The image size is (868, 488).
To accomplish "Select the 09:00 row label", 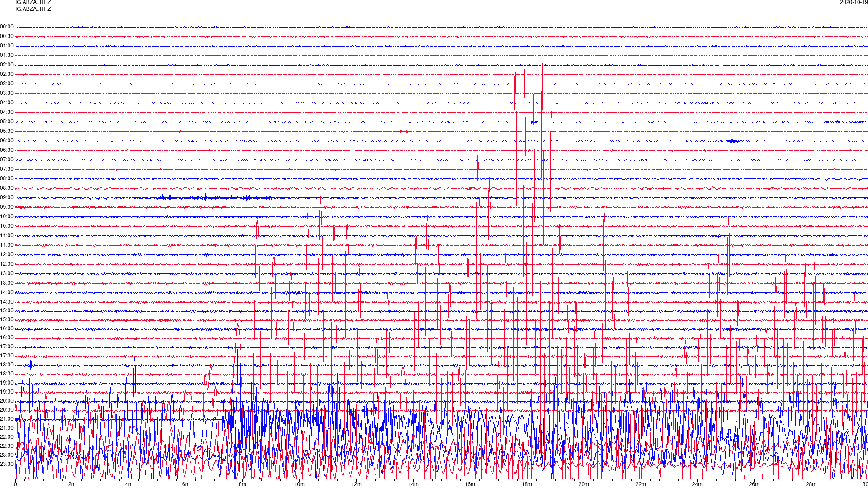I will pos(7,198).
